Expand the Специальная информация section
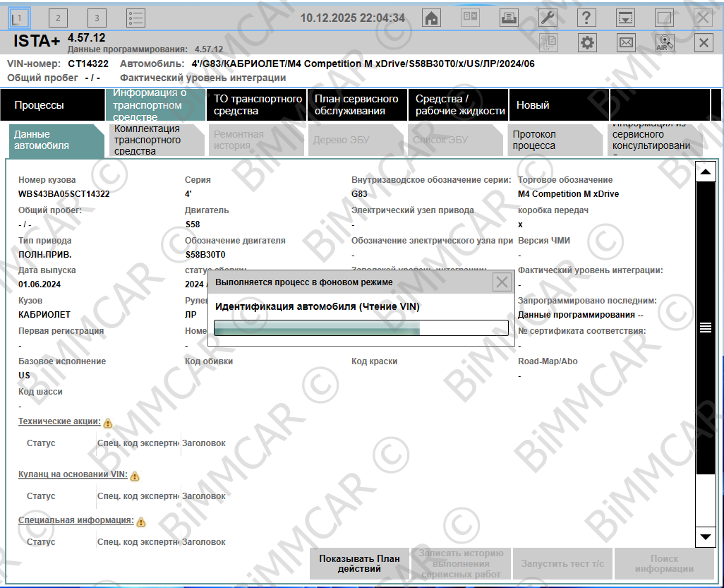The width and height of the screenshot is (724, 588). [76, 520]
